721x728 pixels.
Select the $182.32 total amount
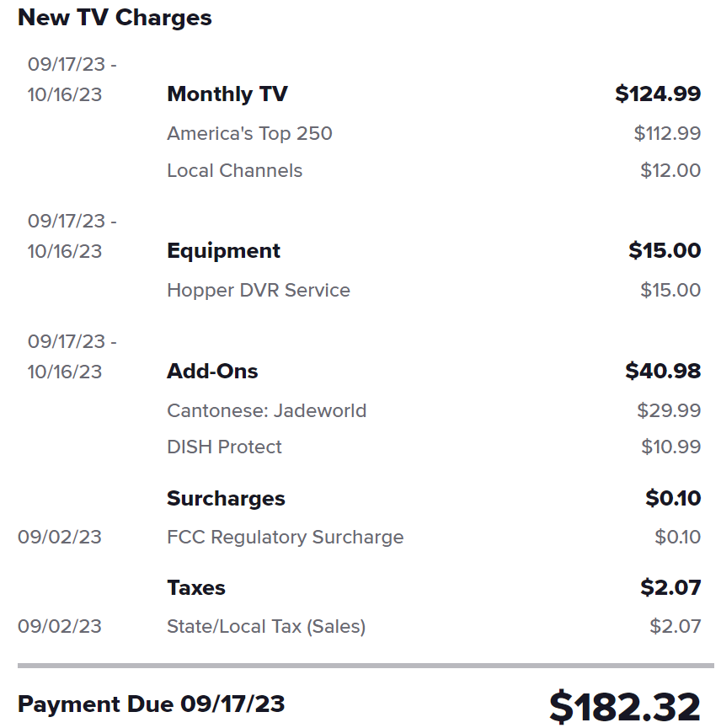(x=625, y=707)
